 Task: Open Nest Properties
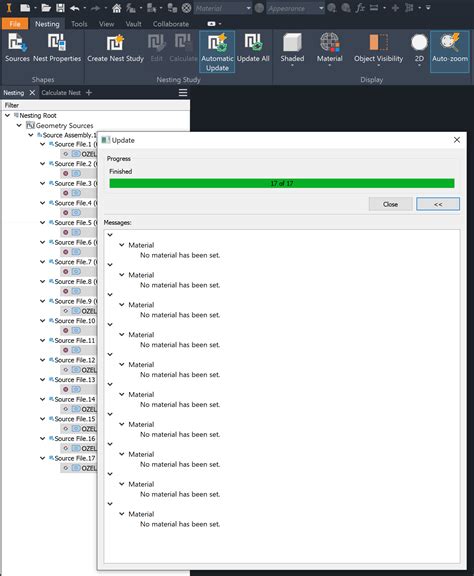[57, 49]
